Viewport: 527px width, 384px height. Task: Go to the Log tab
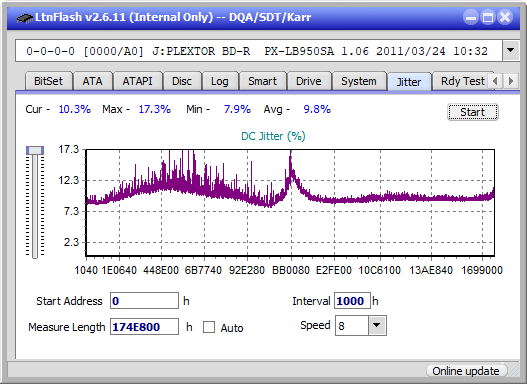(220, 81)
